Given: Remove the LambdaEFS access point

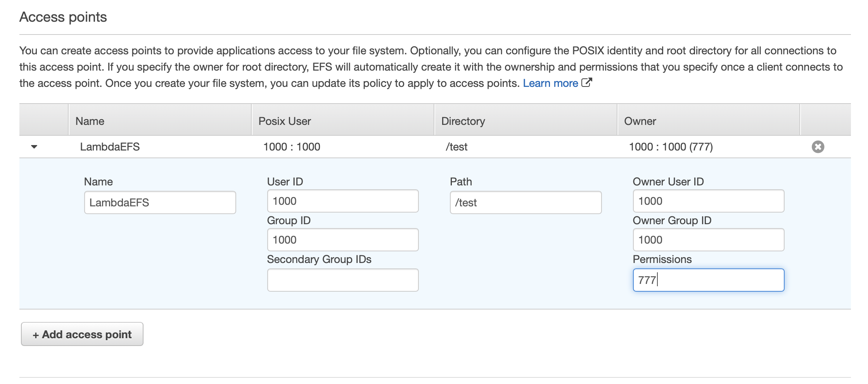Looking at the screenshot, I should [818, 147].
